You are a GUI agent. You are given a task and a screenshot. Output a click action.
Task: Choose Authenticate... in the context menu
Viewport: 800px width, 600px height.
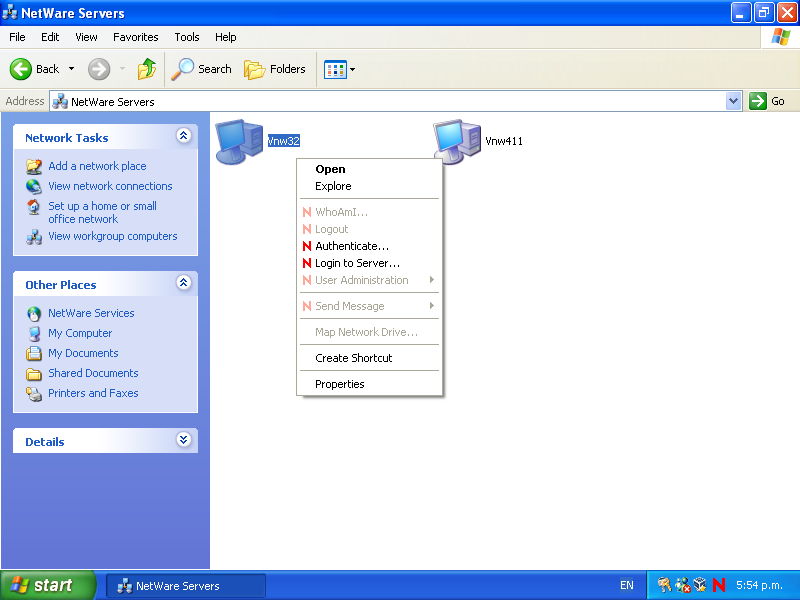369,246
